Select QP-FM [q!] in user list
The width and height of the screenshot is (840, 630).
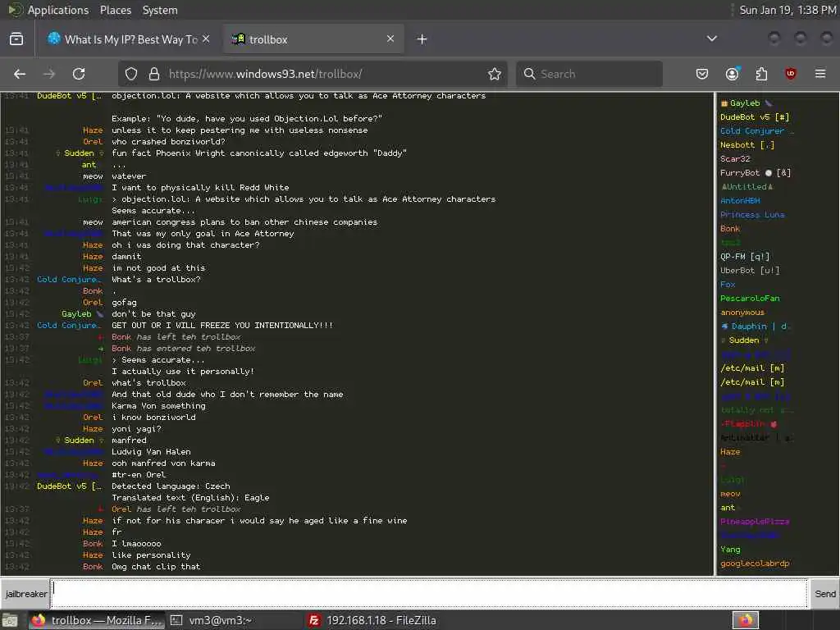745,256
